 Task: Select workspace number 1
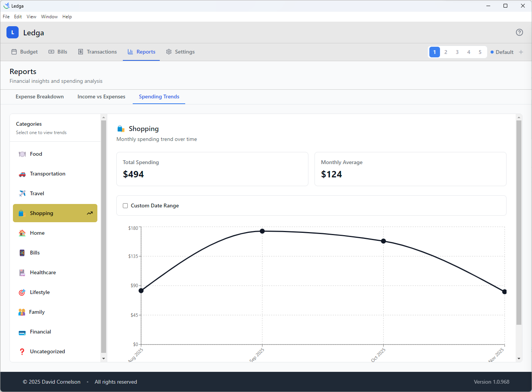tap(434, 52)
